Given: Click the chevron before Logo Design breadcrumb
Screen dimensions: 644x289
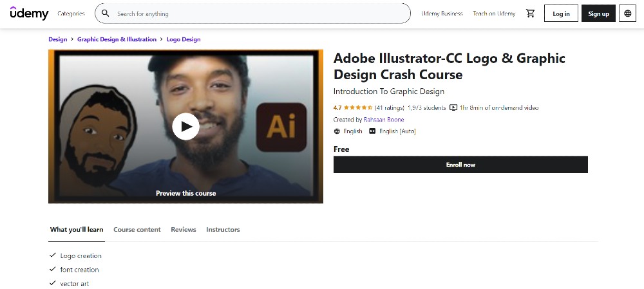Looking at the screenshot, I should pos(162,39).
